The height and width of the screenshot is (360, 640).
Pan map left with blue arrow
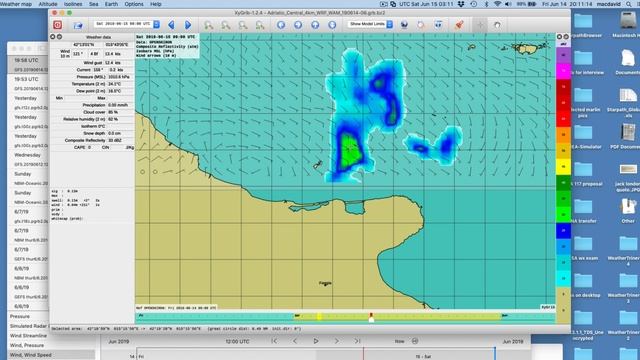[x=281, y=25]
